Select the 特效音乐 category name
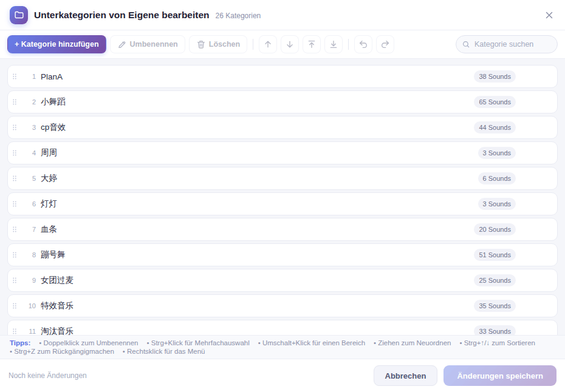Image resolution: width=565 pixels, height=392 pixels. 57,306
